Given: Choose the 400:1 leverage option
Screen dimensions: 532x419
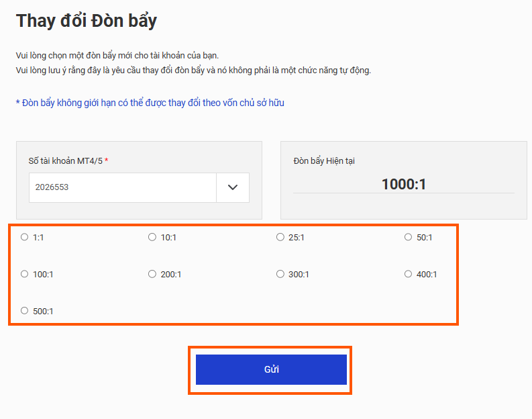Looking at the screenshot, I should coord(409,274).
